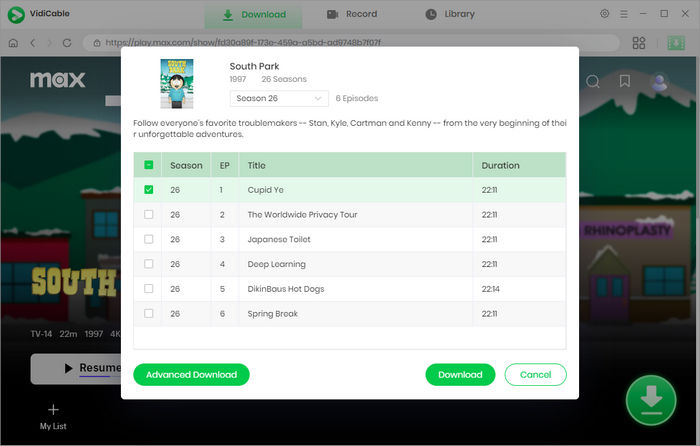Click the max logo
Screen dimensions: 700x446
tap(57, 79)
